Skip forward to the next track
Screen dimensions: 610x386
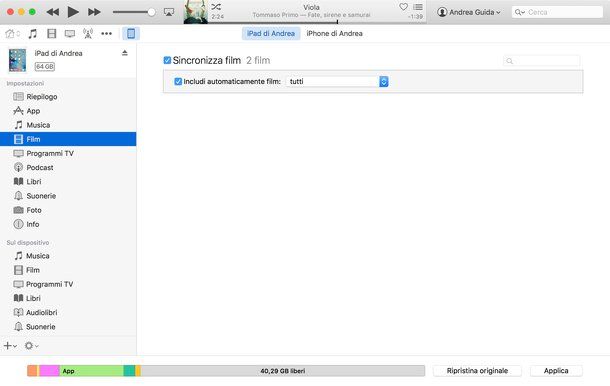click(x=94, y=12)
